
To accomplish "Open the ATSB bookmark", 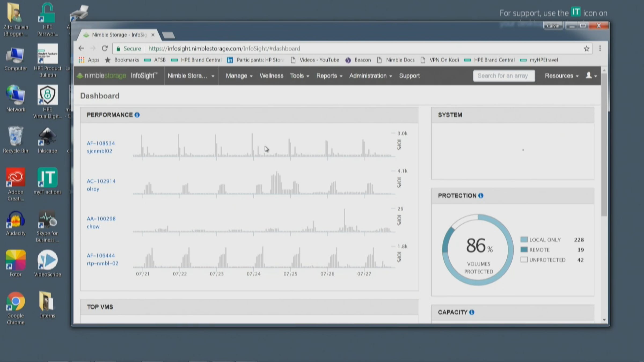I will [x=155, y=60].
